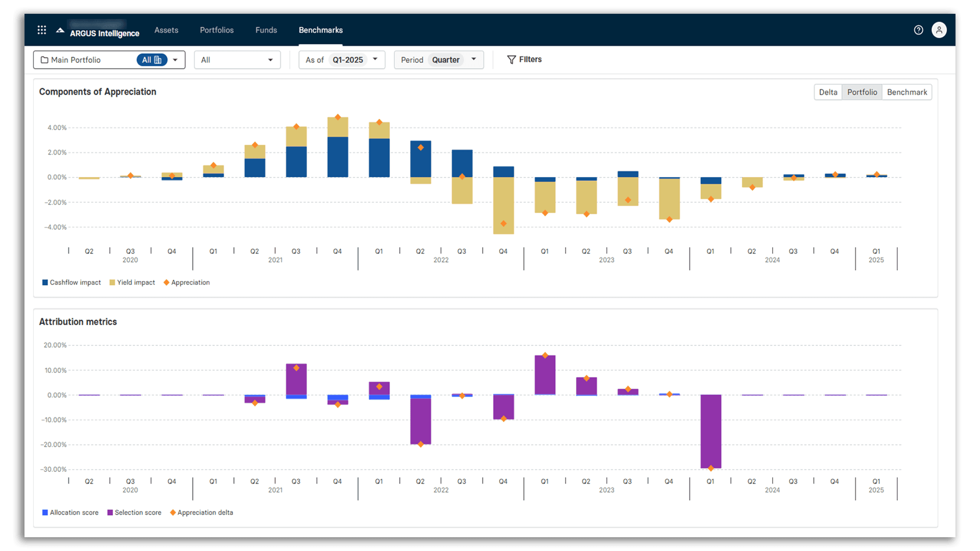Select the Benchmarks navigation item
This screenshot has height=551, width=980.
click(x=321, y=30)
